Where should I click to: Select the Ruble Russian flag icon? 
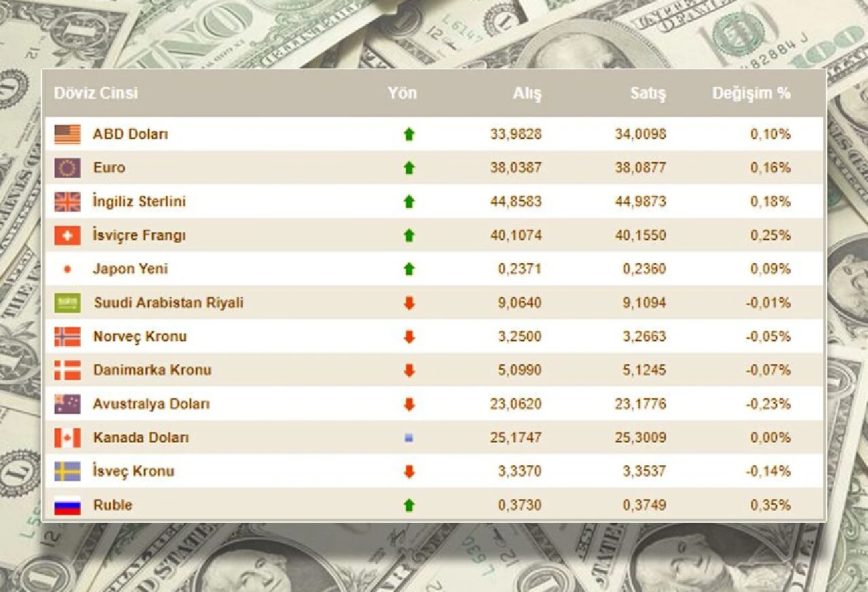pos(67,505)
